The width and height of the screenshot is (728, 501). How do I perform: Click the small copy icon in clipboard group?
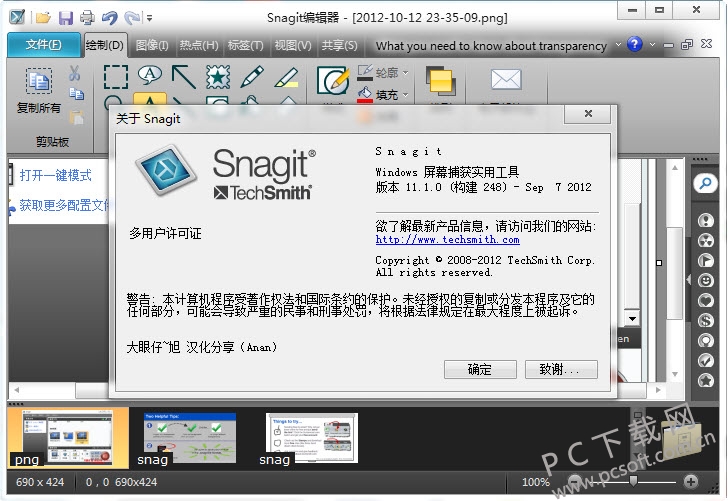coord(77,94)
